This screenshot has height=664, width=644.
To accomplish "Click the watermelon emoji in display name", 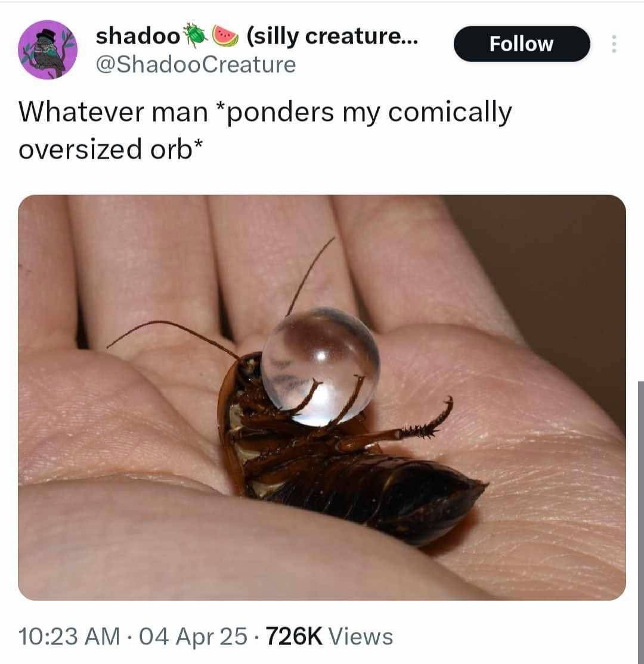I will click(225, 36).
